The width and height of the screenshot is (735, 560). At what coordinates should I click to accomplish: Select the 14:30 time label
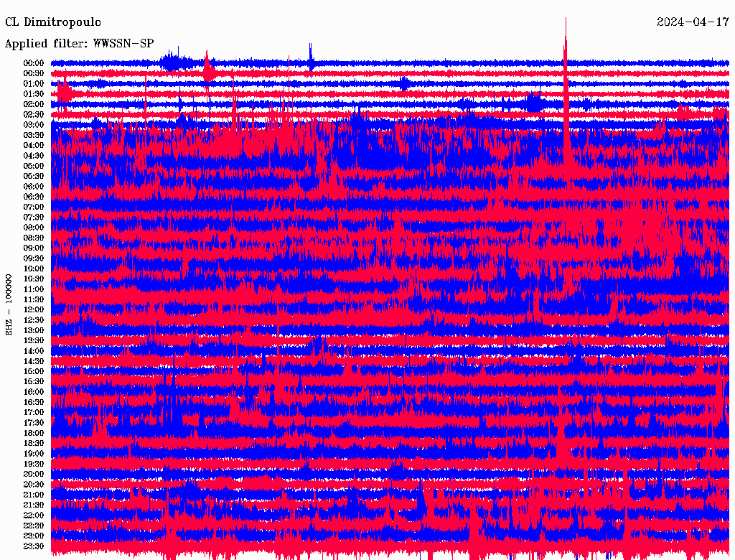(x=34, y=361)
